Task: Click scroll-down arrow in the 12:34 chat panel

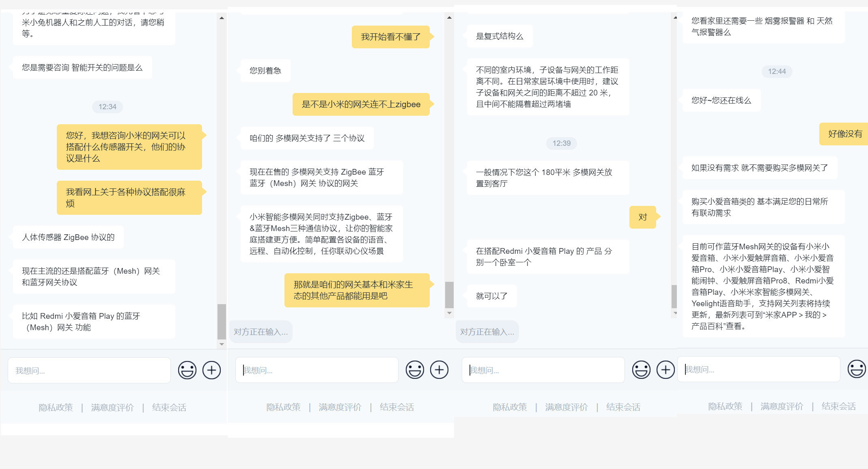Action: pos(222,344)
